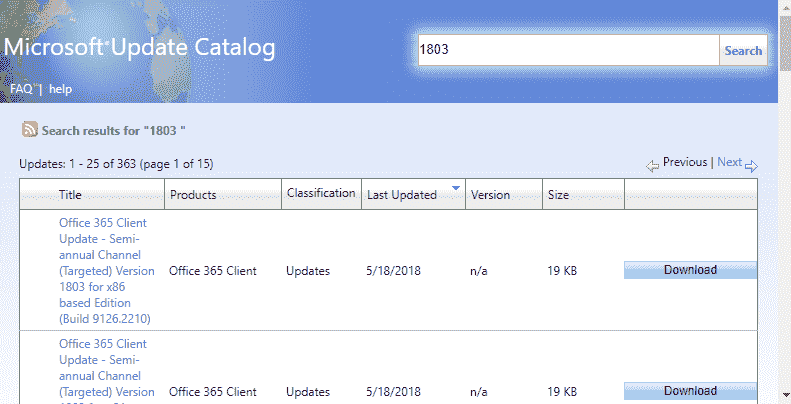Image resolution: width=791 pixels, height=404 pixels.
Task: Click 'Office 365 Client' product in first row
Action: tap(213, 271)
